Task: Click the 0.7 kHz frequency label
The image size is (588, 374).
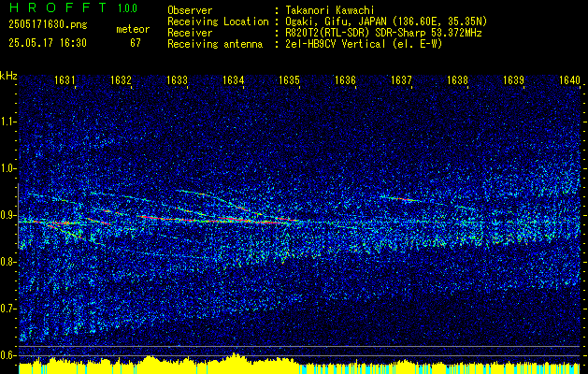Action: (x=7, y=309)
